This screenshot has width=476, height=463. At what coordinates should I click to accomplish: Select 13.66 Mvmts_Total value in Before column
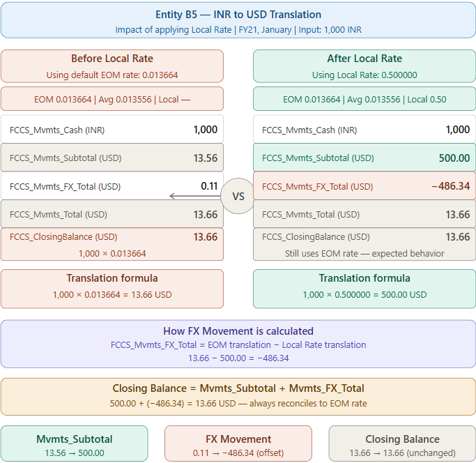[205, 215]
